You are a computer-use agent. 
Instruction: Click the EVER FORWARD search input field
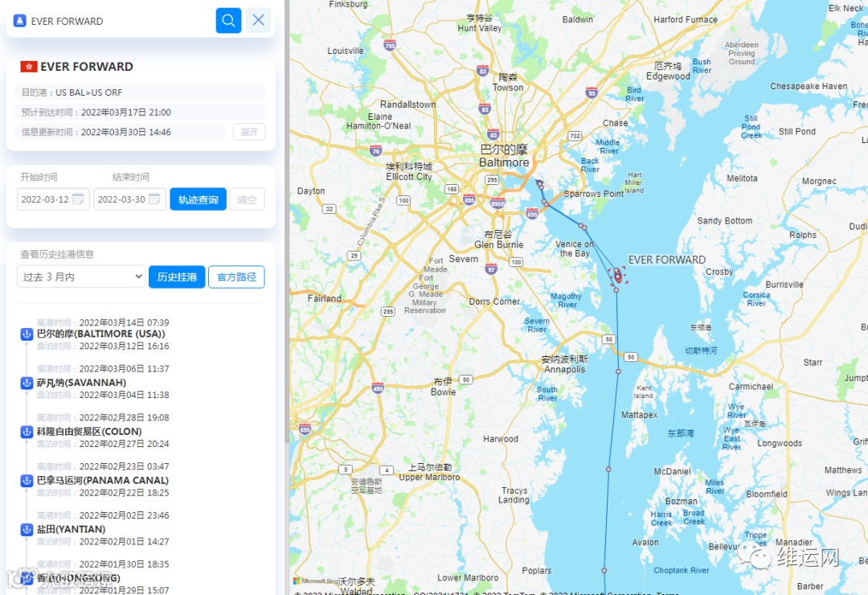(x=119, y=21)
